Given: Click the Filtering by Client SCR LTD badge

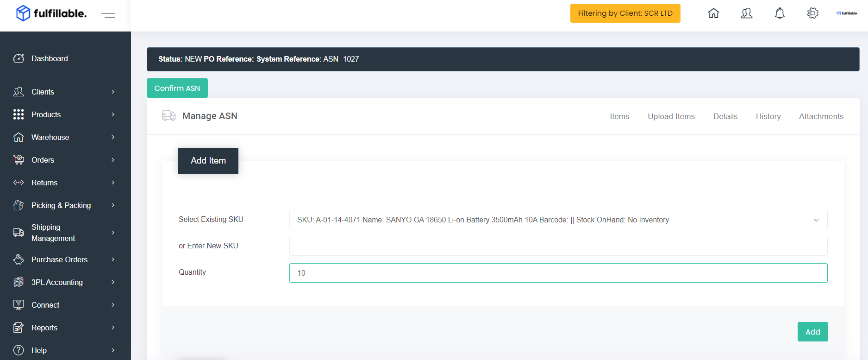Looking at the screenshot, I should (x=625, y=13).
